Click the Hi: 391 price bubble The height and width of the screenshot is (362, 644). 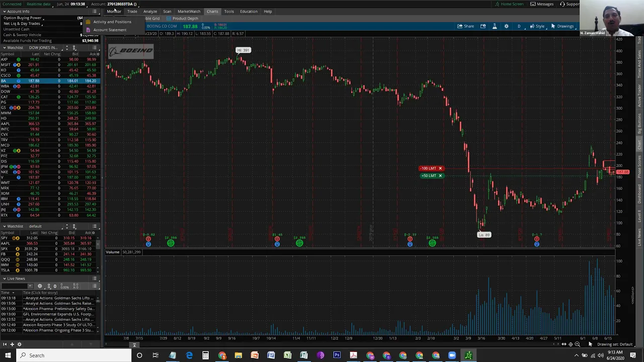coord(243,50)
